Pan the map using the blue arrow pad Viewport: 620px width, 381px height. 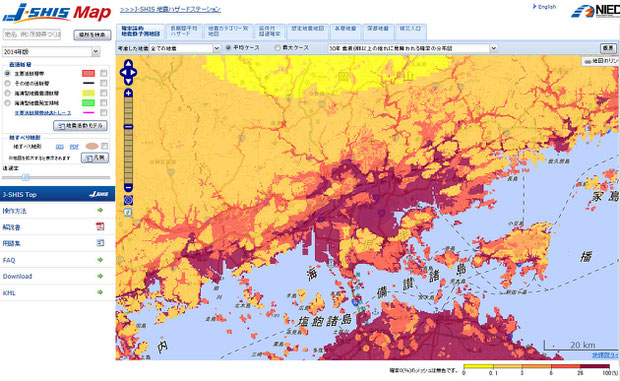pyautogui.click(x=128, y=73)
